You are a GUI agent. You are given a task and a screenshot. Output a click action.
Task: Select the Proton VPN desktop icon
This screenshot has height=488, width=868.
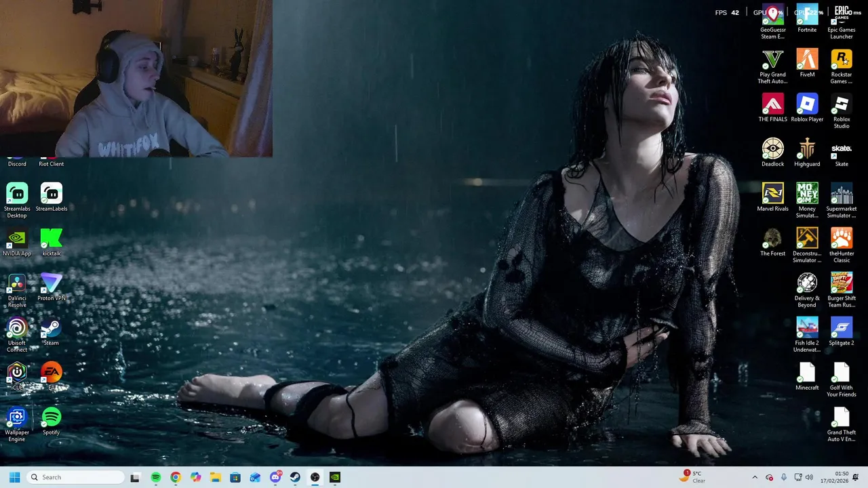(x=52, y=286)
